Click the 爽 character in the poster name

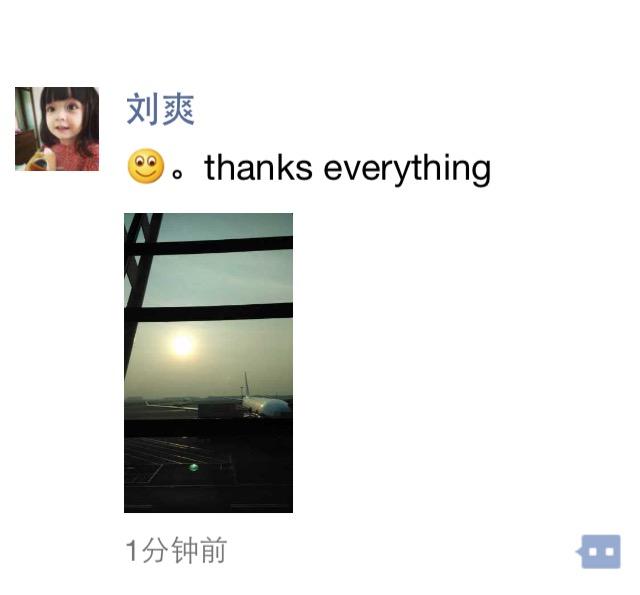(178, 109)
